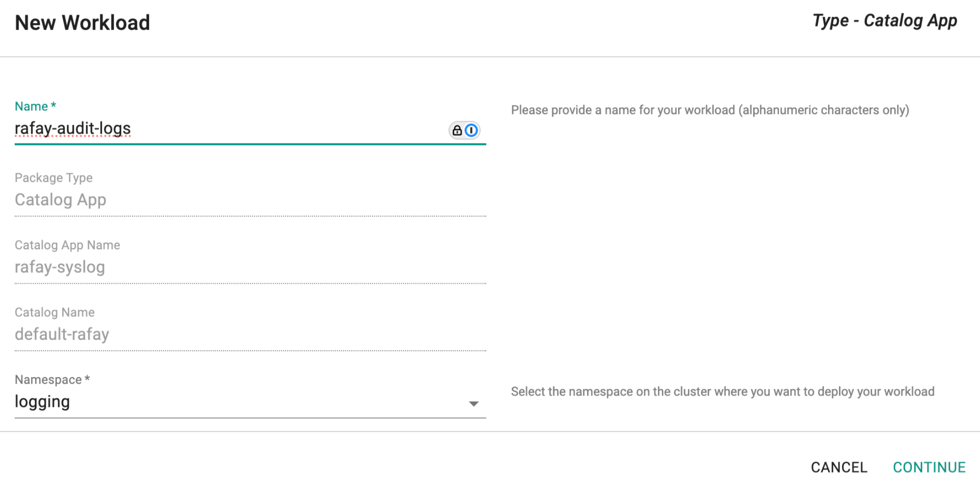Screen dimensions: 980x488
Task: Click the 'New Workload' dialog title
Action: tap(82, 23)
